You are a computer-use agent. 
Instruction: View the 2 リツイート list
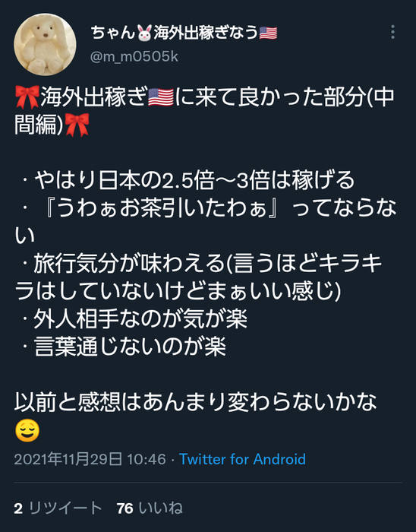coord(58,508)
